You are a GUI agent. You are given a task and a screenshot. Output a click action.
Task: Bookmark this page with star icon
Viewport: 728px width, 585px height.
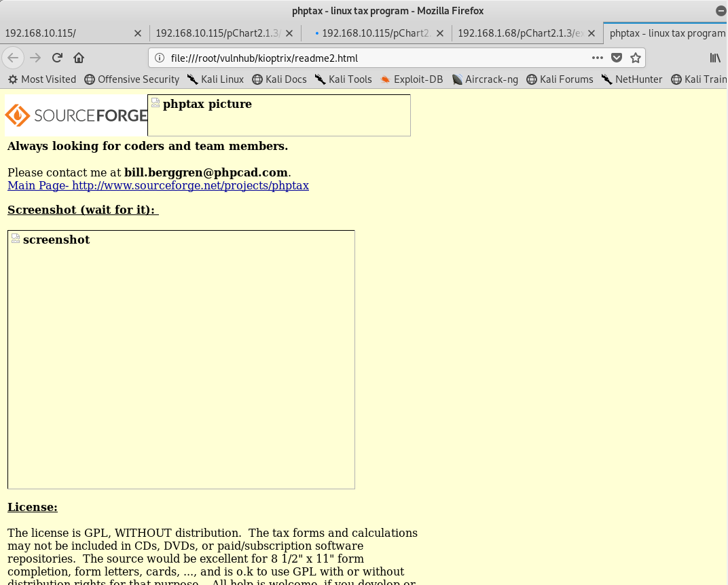pos(636,58)
